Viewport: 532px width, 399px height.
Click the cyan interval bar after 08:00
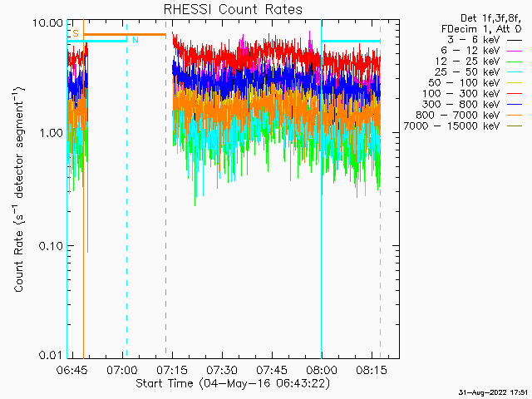[x=351, y=41]
